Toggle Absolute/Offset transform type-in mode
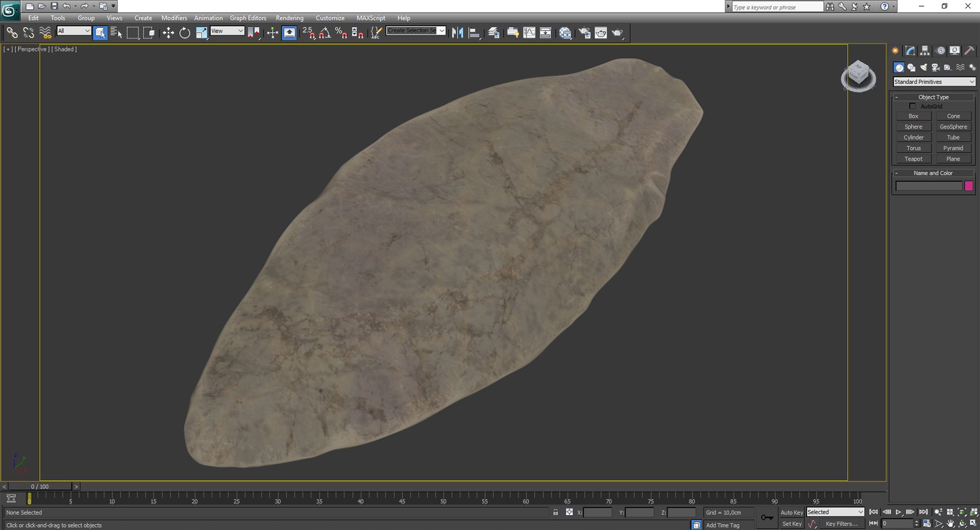 click(569, 512)
